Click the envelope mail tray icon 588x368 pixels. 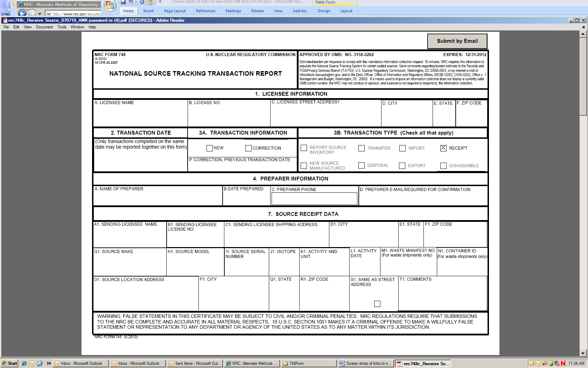531,363
